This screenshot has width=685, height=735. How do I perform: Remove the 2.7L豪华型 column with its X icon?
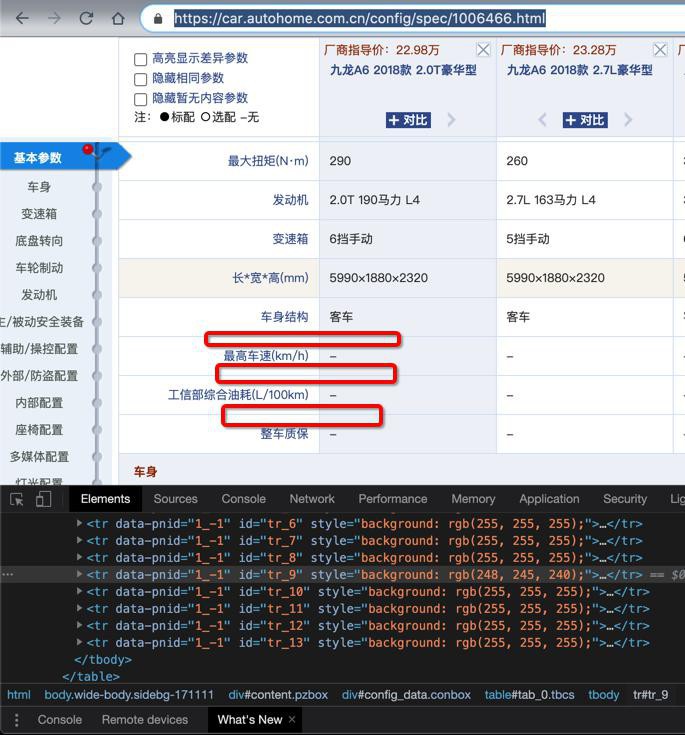coord(660,49)
